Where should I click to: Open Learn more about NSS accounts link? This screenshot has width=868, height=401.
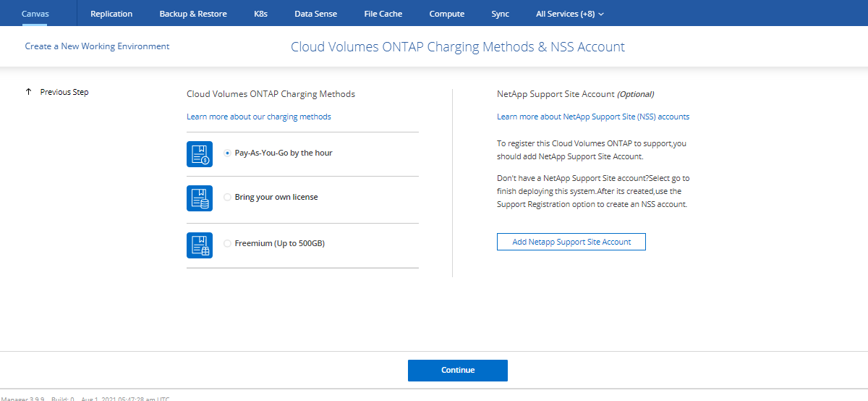[593, 117]
